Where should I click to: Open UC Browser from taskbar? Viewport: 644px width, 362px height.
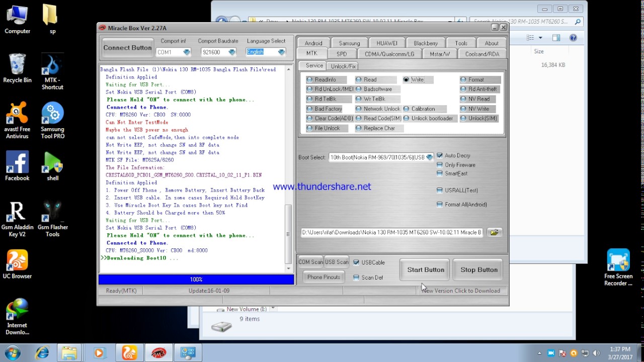tap(129, 353)
